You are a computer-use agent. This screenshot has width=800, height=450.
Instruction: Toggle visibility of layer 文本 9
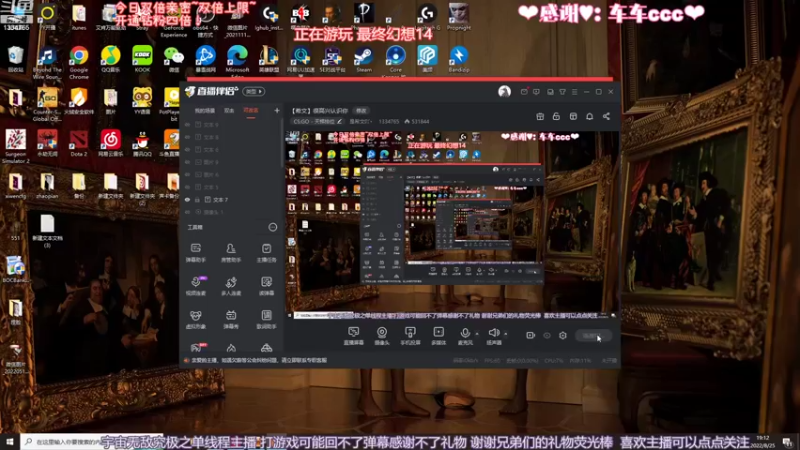coord(188,124)
